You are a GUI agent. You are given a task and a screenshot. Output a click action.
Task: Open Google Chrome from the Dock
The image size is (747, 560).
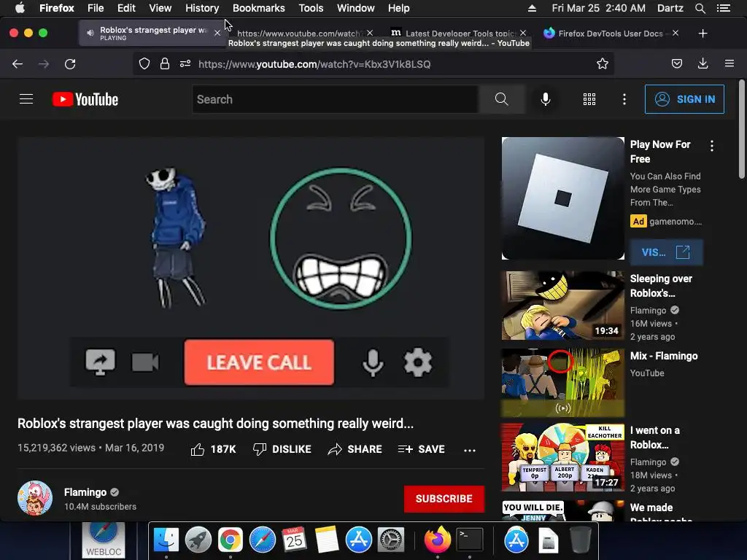tap(230, 540)
